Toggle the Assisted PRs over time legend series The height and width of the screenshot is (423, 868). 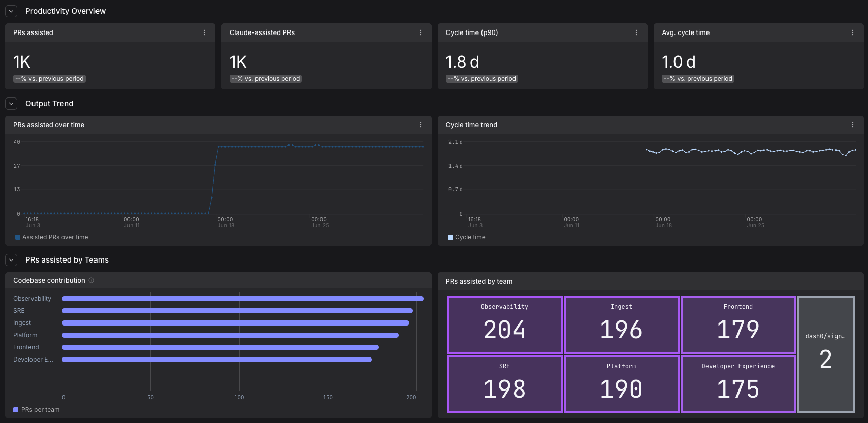[52, 237]
